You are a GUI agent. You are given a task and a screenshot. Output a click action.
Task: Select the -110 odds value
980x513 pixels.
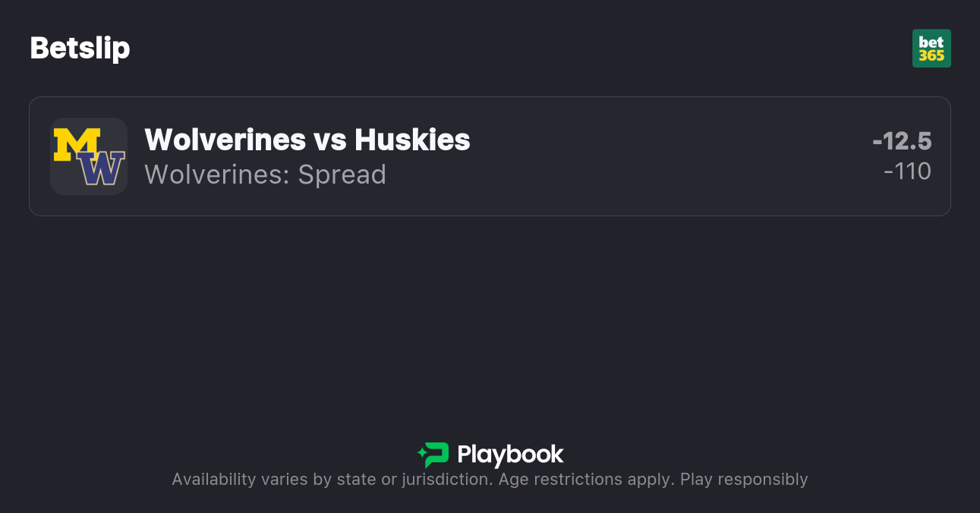907,172
